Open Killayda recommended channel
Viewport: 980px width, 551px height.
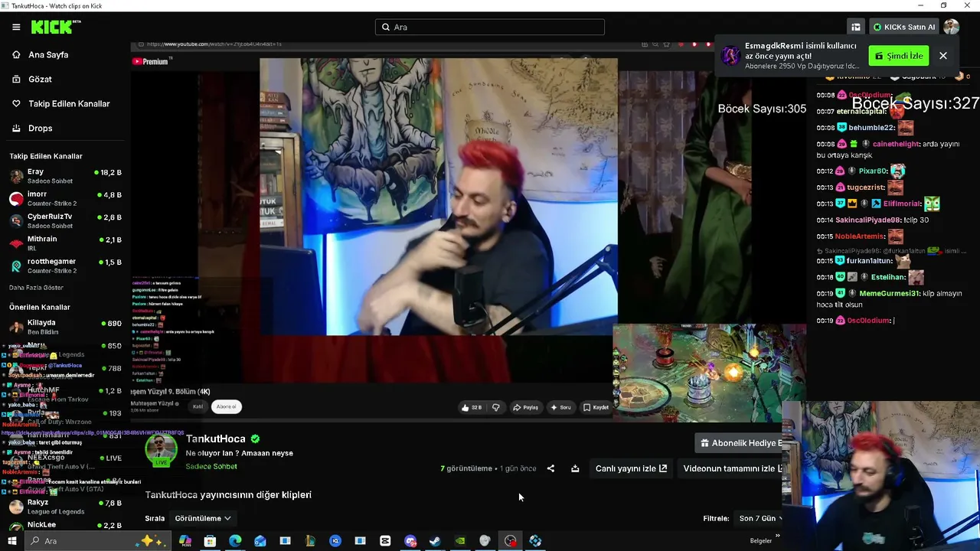click(x=65, y=327)
